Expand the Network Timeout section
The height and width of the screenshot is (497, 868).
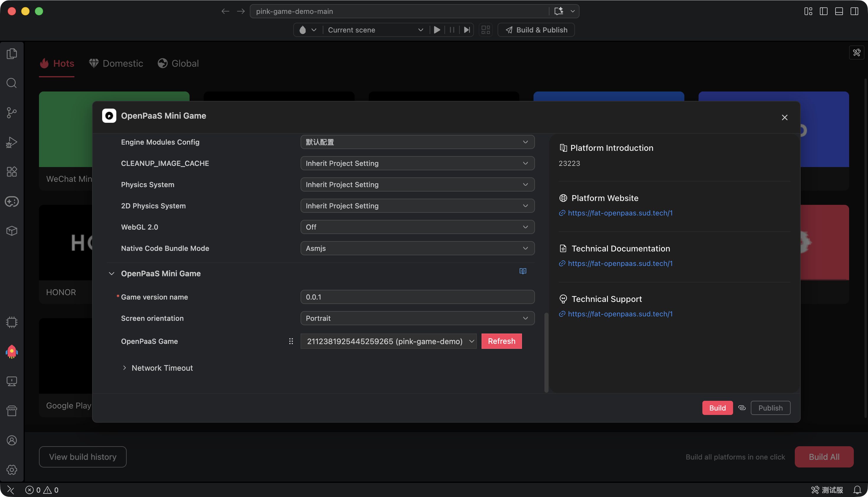click(124, 368)
